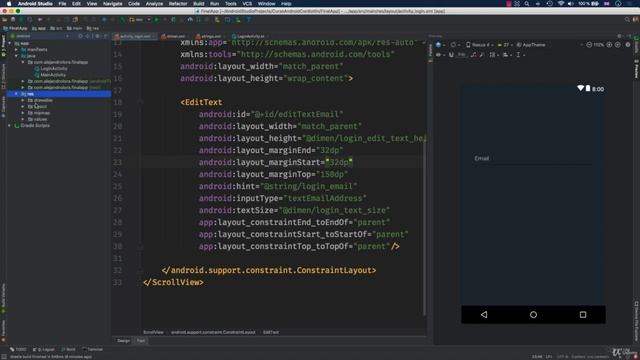
Task: Click the Wi-Fi icon in macOS menu bar
Action: (x=561, y=4)
